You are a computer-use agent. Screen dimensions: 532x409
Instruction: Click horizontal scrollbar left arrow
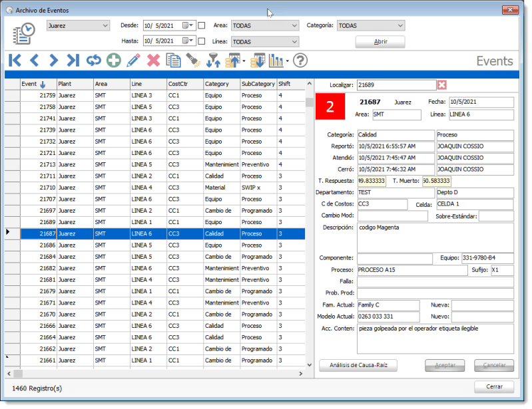pyautogui.click(x=9, y=374)
